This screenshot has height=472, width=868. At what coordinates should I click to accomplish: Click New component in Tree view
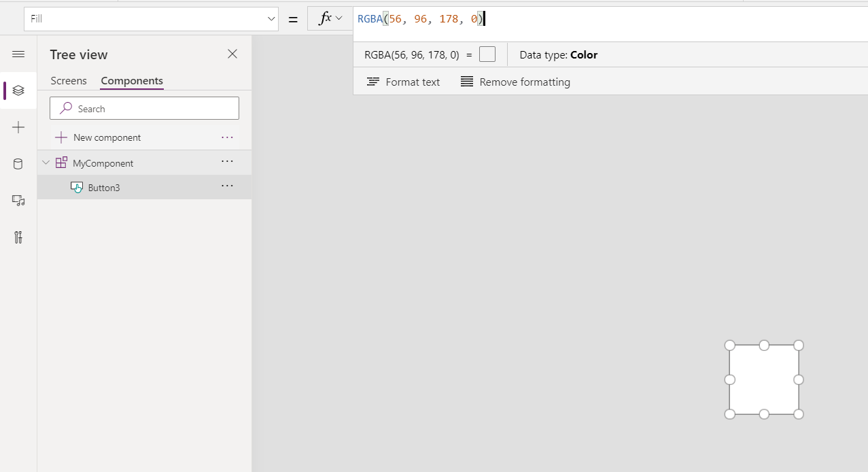pos(105,137)
